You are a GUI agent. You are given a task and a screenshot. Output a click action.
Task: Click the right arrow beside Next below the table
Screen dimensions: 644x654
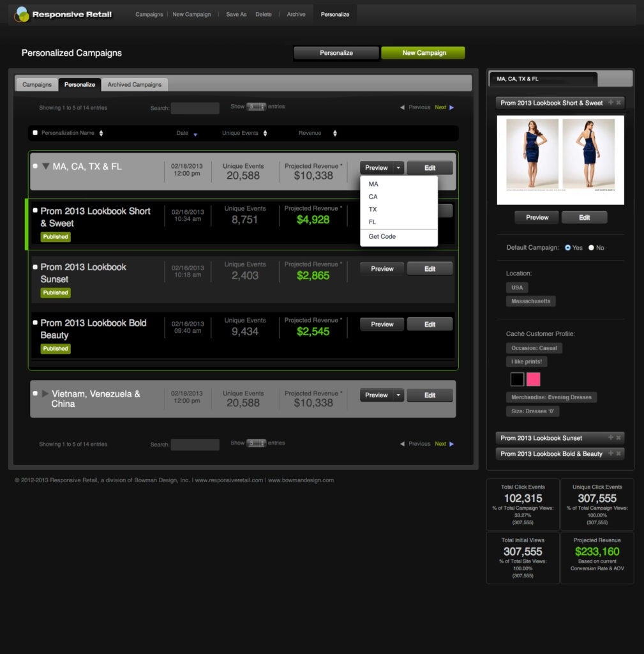[451, 444]
